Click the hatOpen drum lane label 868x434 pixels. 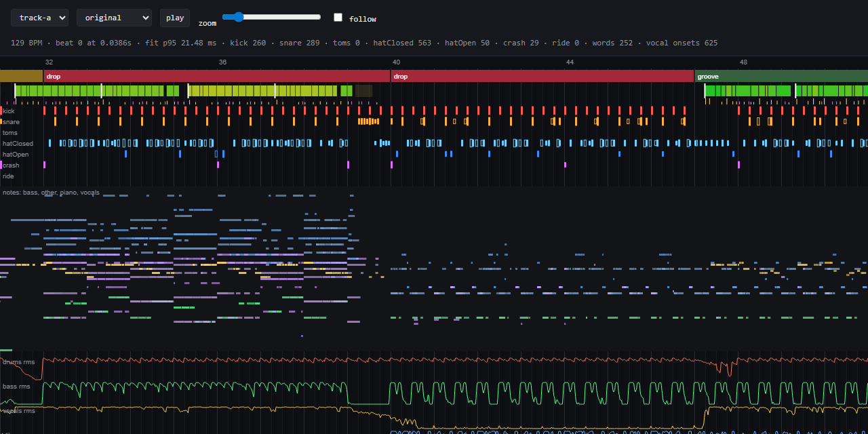16,154
